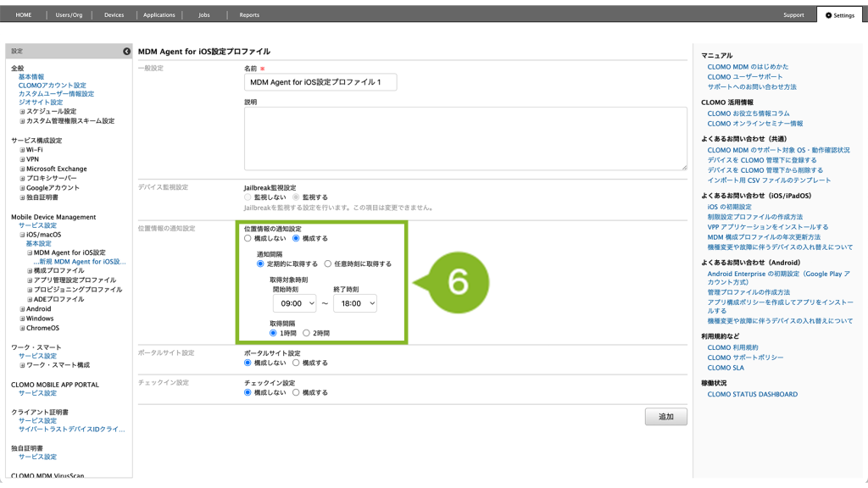Select 構成しない for 位置情報の通知設定
Screen dimensions: 868x488
tap(248, 239)
